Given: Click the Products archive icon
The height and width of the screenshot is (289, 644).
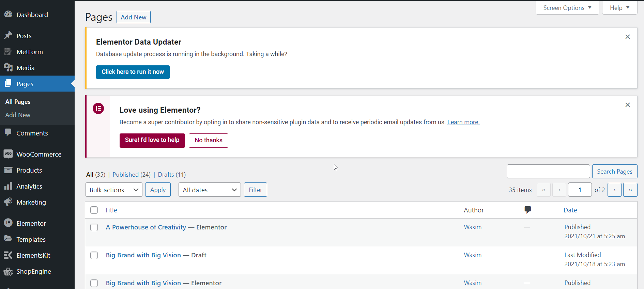Looking at the screenshot, I should (8, 170).
